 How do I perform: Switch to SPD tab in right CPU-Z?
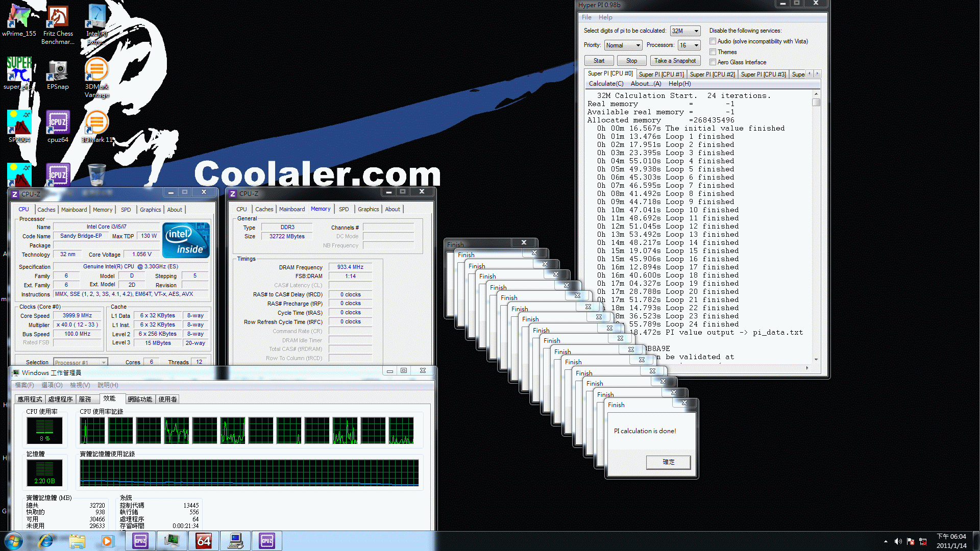pos(344,209)
